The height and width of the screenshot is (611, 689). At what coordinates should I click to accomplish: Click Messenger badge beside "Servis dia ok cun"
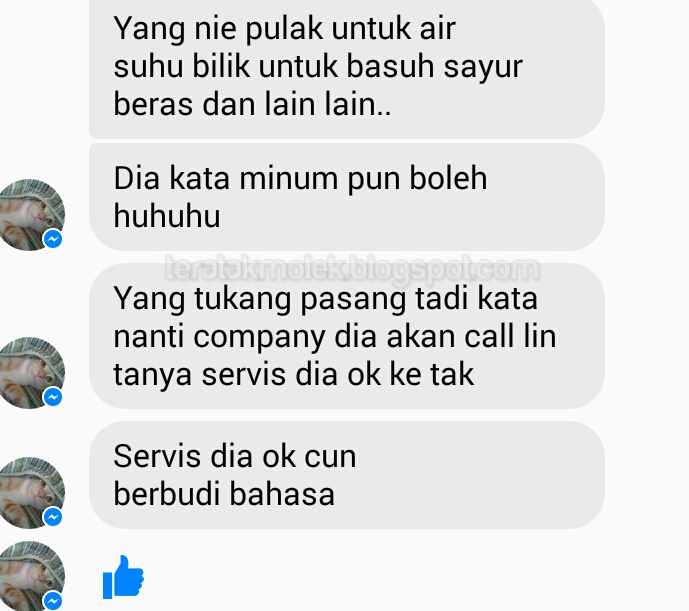click(53, 516)
